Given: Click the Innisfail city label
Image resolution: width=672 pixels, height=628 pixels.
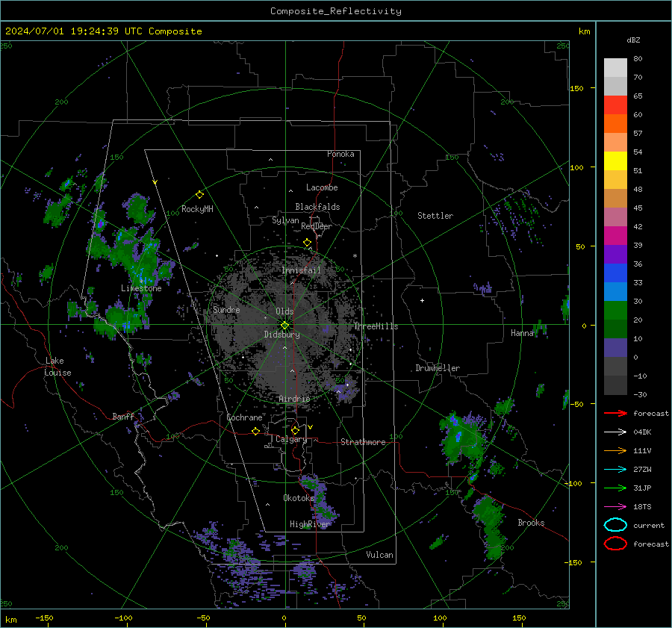Looking at the screenshot, I should coord(301,270).
